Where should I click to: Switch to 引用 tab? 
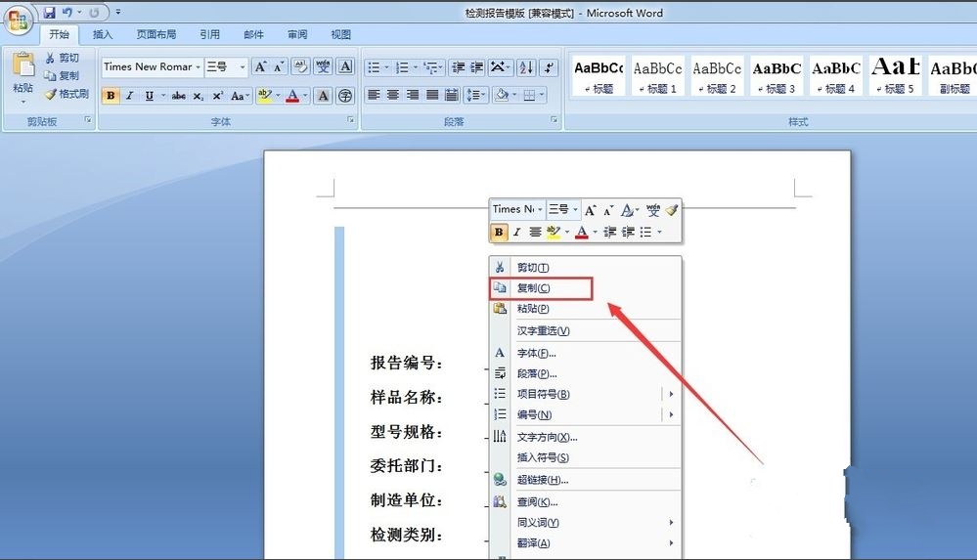(209, 34)
